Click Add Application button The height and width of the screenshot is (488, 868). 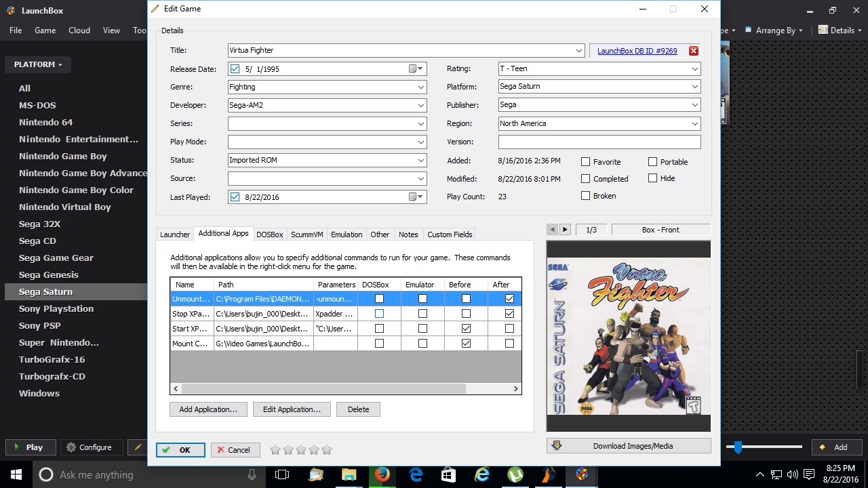coord(208,409)
